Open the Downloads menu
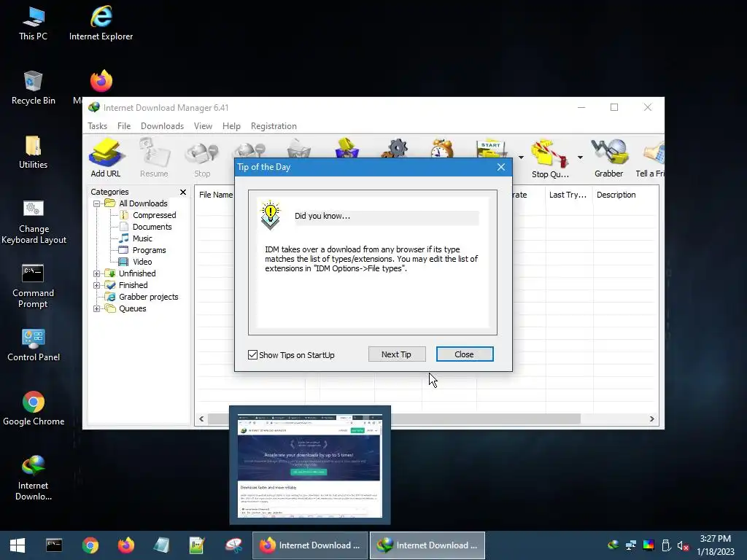 pos(162,126)
